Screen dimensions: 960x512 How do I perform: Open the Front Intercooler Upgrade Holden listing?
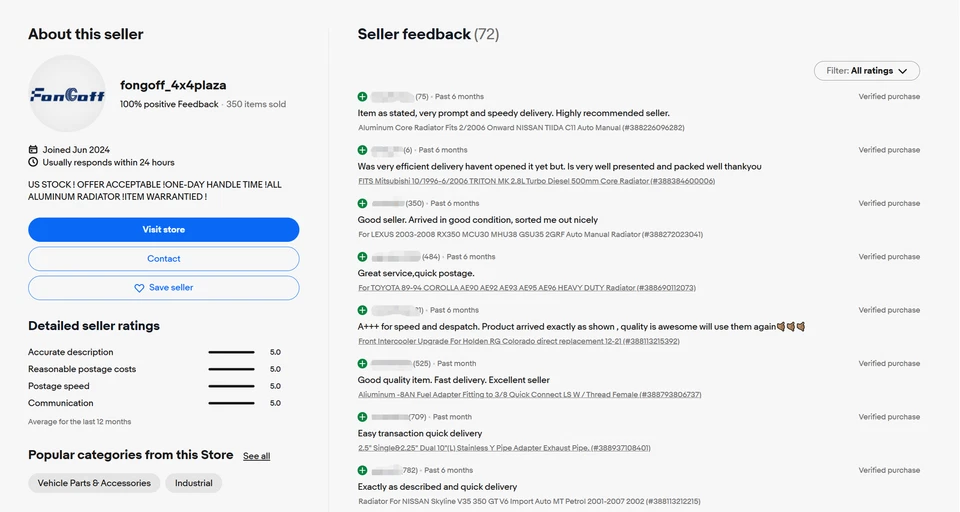coord(518,341)
